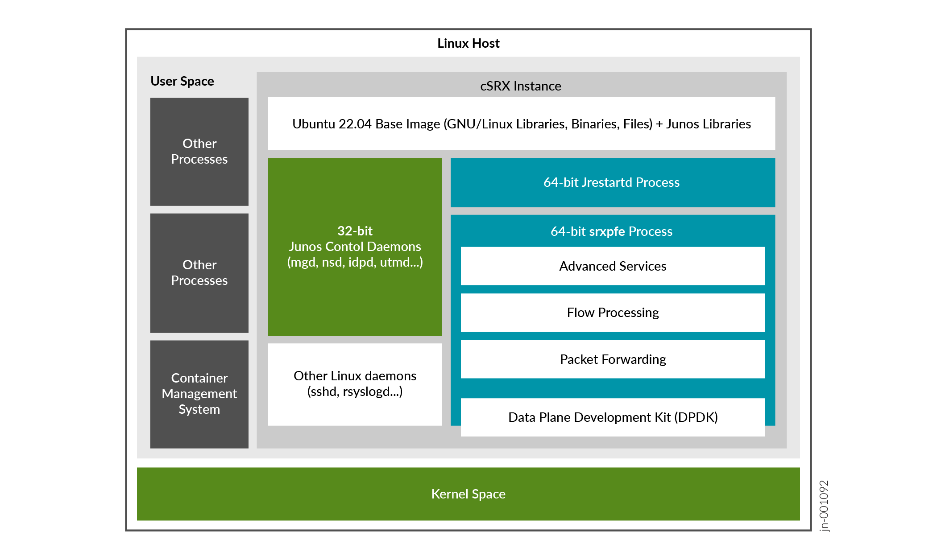Click the Linux Host title
Viewport: 937px width, 560px height.
point(468,43)
